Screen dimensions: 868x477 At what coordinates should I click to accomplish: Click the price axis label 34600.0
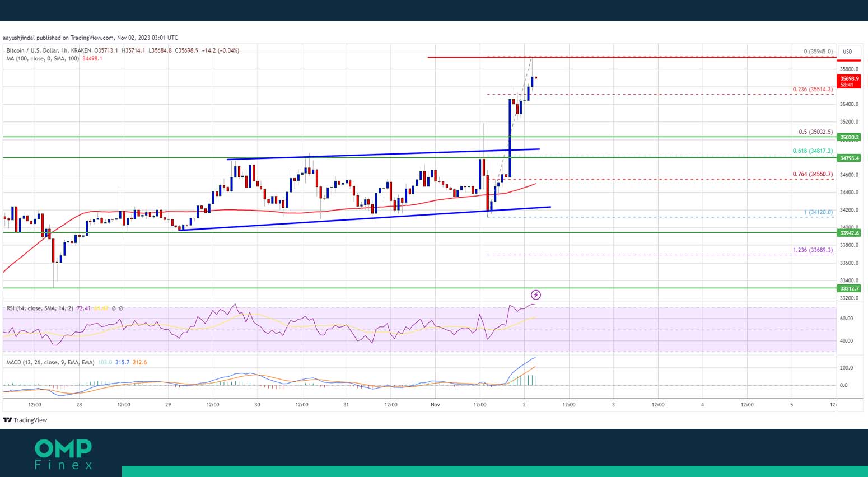849,175
